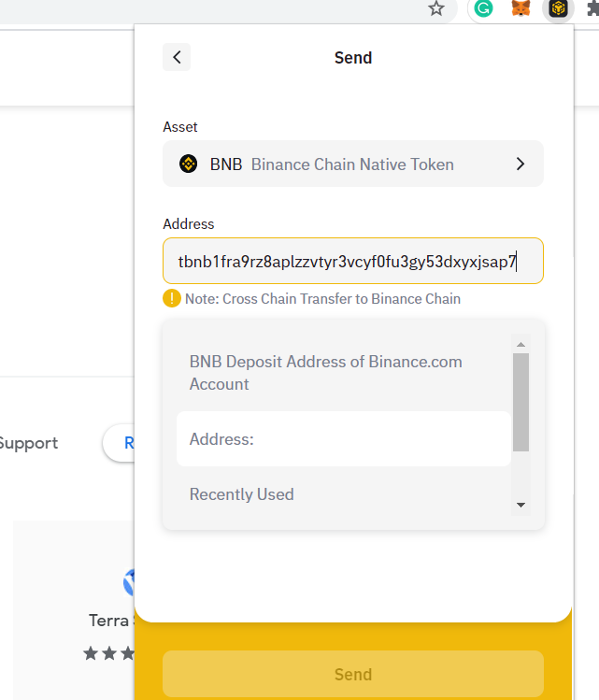Open the Extensions puzzle icon
Image resolution: width=599 pixels, height=700 pixels.
(x=592, y=8)
